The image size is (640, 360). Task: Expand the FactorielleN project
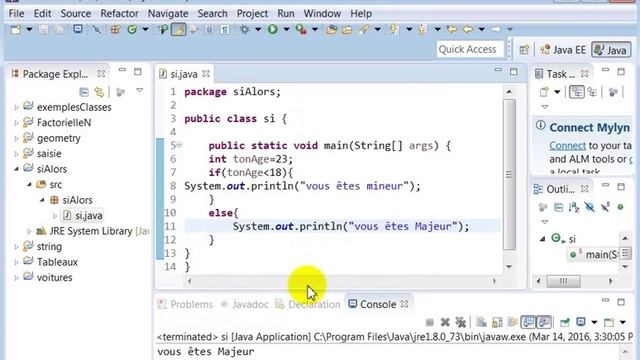coord(16,123)
